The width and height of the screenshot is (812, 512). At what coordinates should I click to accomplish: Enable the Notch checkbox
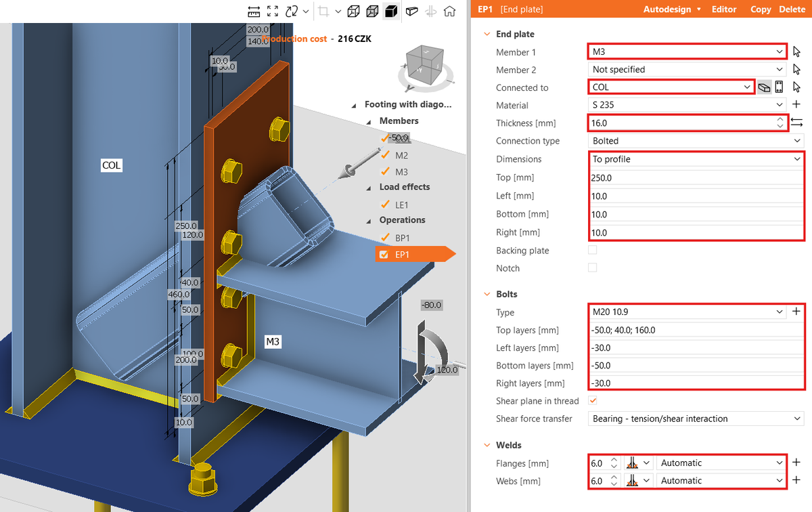pyautogui.click(x=592, y=267)
